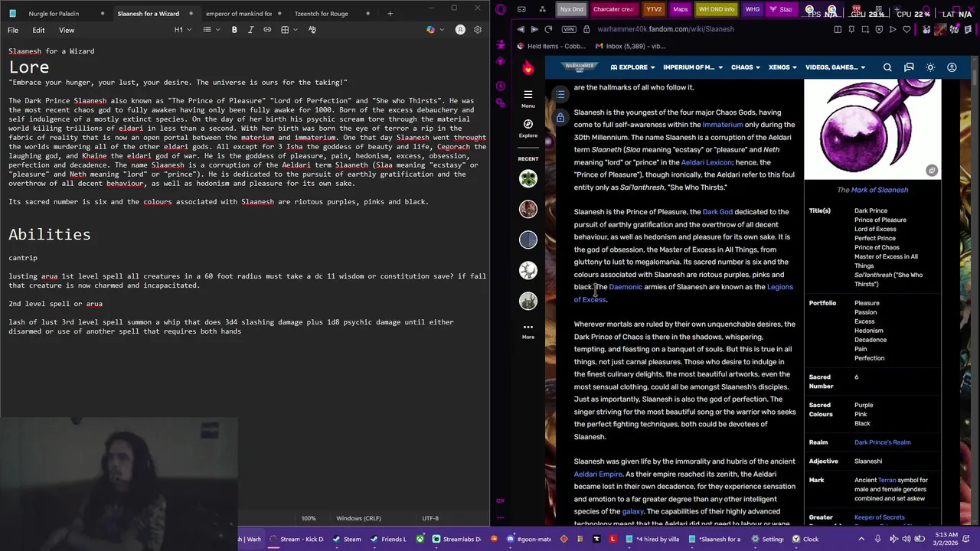The width and height of the screenshot is (980, 551).
Task: Click the Fandom flame-heart logo
Action: [x=528, y=67]
